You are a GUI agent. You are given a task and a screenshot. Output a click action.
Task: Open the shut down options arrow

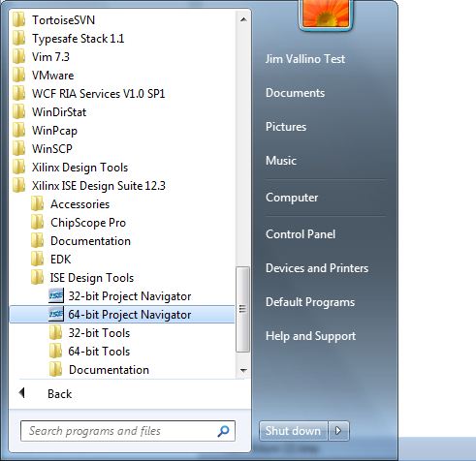click(x=338, y=431)
